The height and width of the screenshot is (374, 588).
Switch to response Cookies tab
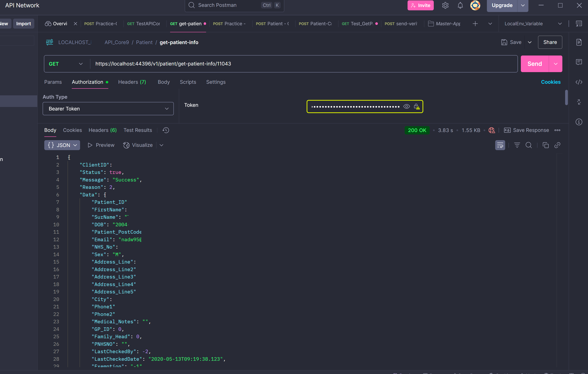pyautogui.click(x=72, y=130)
